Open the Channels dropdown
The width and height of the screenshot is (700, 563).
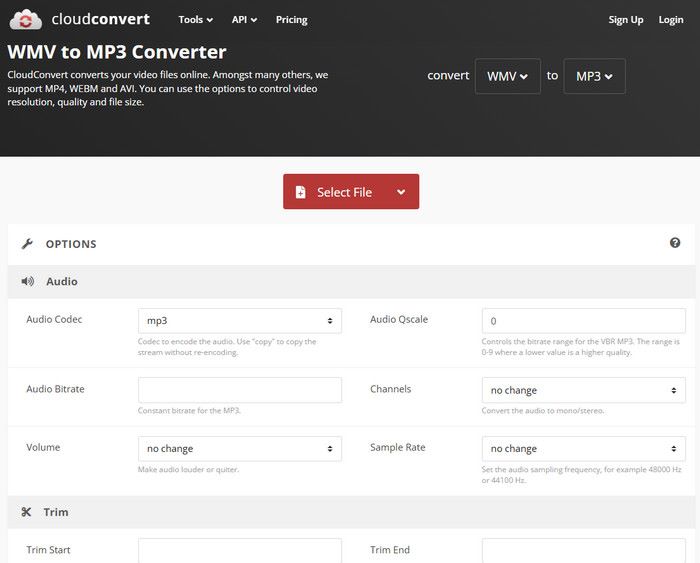[583, 390]
